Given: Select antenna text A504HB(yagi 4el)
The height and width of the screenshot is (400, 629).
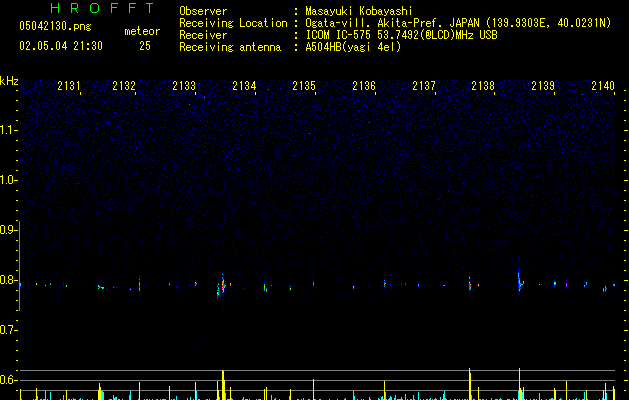Looking at the screenshot, I should click(x=353, y=47).
